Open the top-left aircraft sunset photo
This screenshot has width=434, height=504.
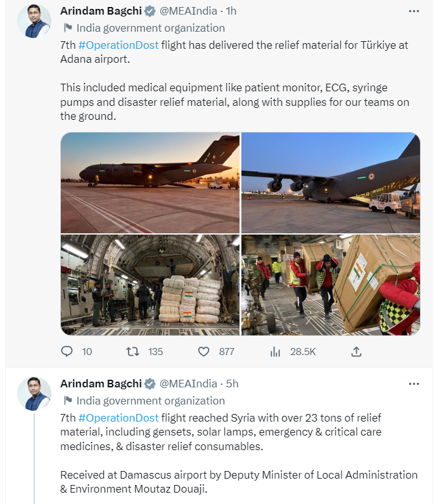tap(150, 183)
